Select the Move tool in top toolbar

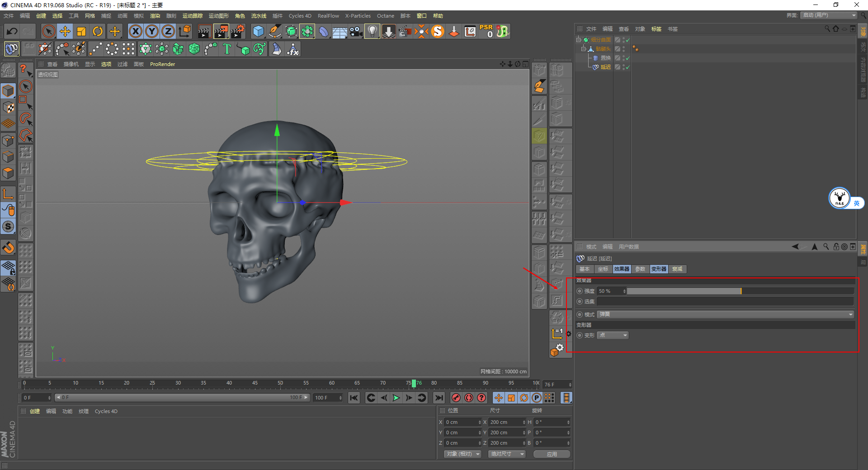[65, 31]
